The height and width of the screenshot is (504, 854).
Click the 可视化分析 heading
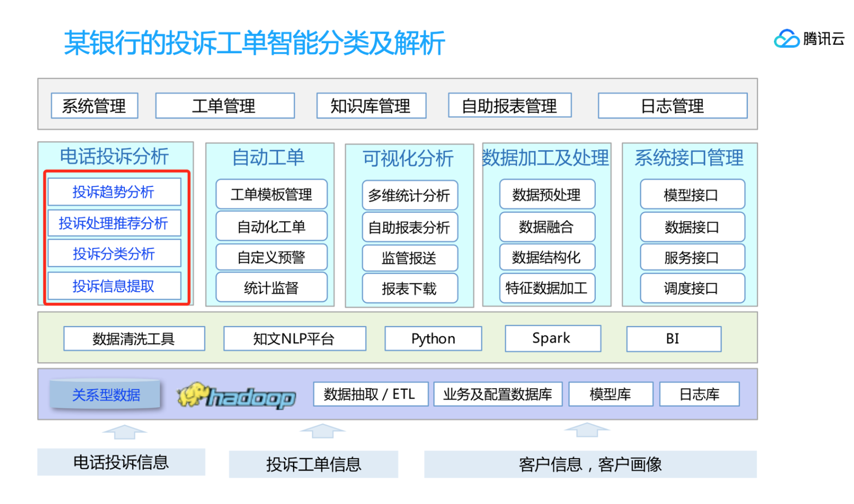409,159
